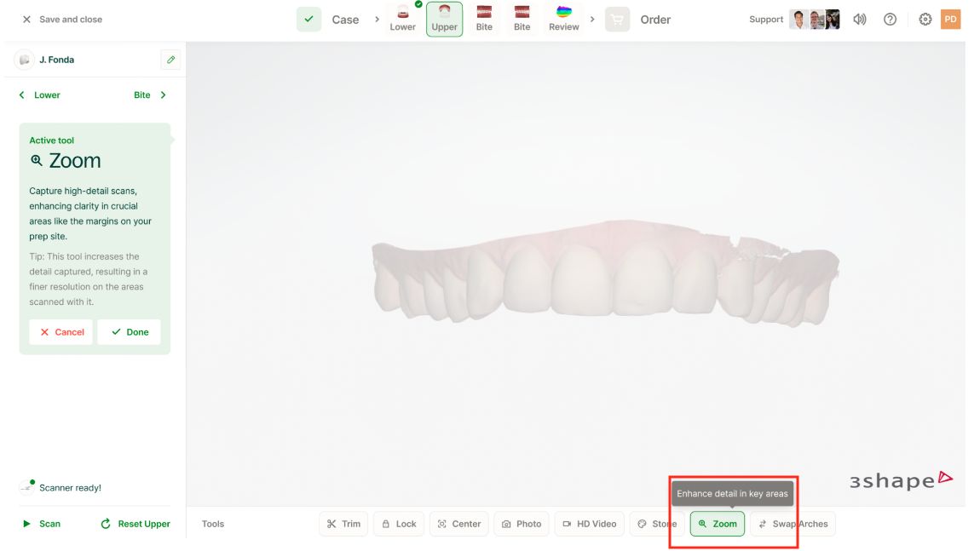This screenshot has height=551, width=980.
Task: Center the scan model view
Action: pyautogui.click(x=458, y=524)
